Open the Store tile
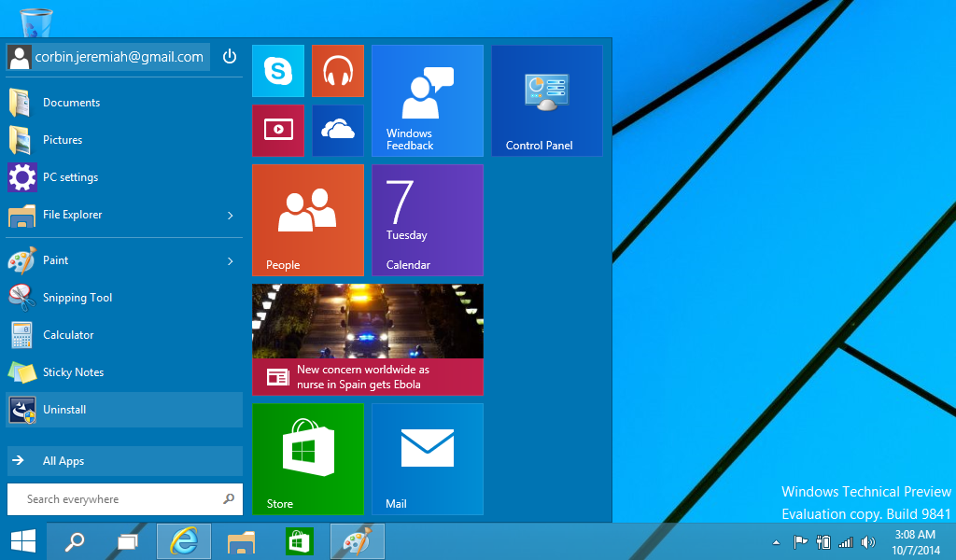956x560 pixels. click(x=308, y=459)
